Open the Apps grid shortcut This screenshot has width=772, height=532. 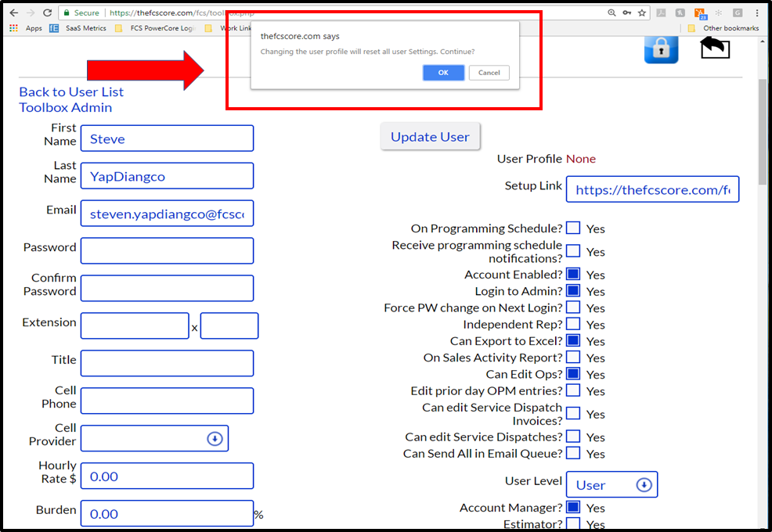pos(14,28)
